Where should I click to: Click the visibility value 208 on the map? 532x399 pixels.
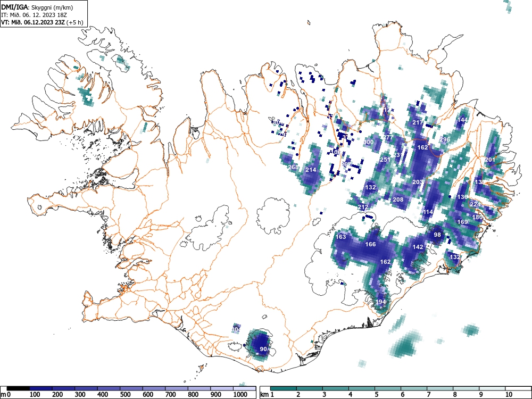(x=398, y=199)
